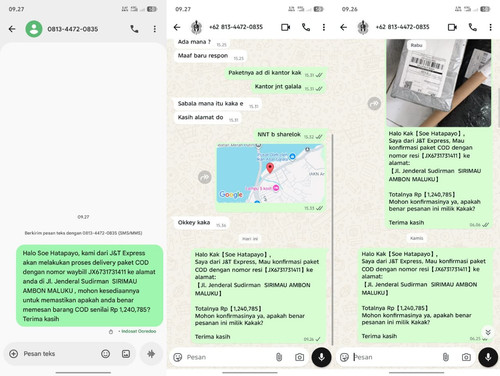The image size is (500, 376).
Task: Select 'Okkey kaka' message
Action: pyautogui.click(x=202, y=223)
